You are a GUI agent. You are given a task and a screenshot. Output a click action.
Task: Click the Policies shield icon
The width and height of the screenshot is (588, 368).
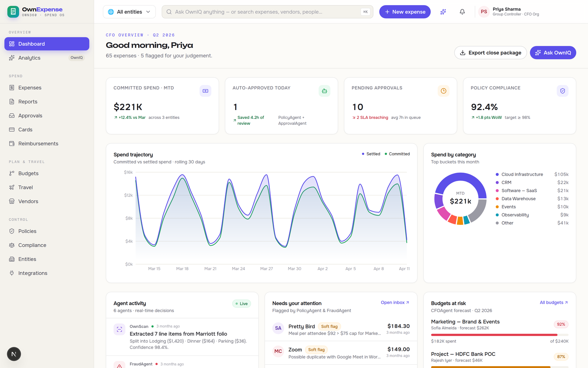point(12,231)
